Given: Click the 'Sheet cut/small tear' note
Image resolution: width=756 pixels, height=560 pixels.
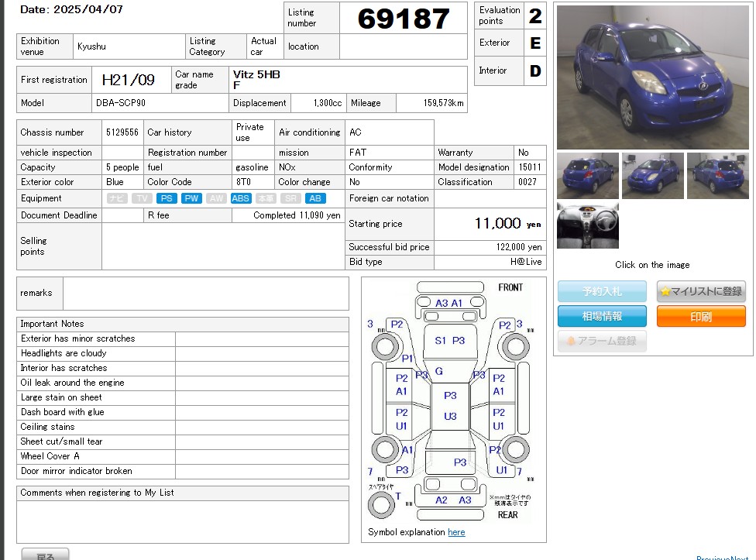Looking at the screenshot, I should coord(61,441).
